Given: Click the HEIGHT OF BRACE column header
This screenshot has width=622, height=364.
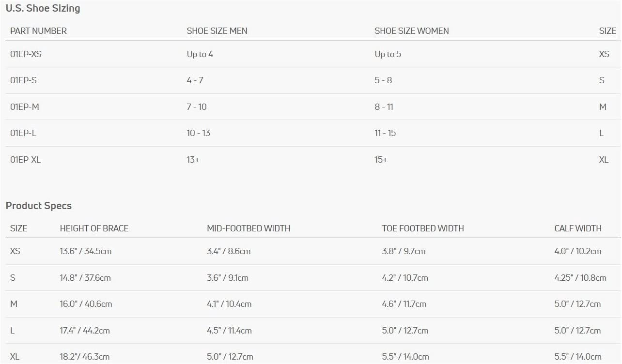Looking at the screenshot, I should [x=94, y=228].
